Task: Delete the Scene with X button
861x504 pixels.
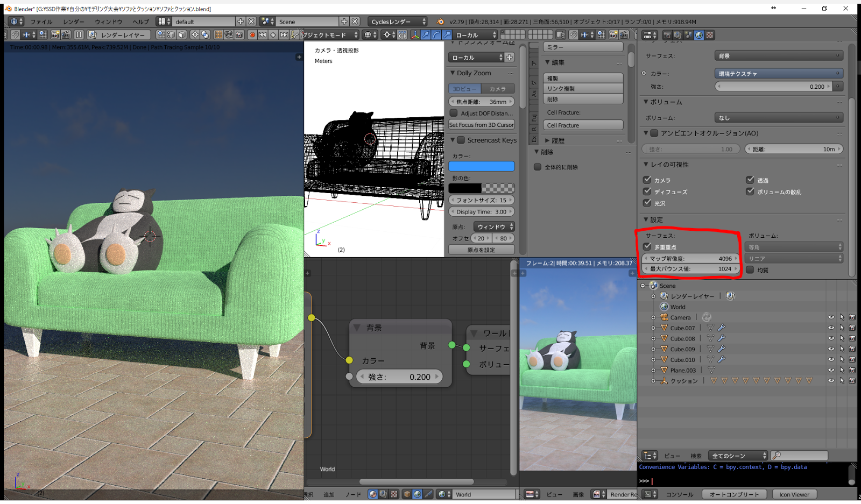Action: pos(355,22)
